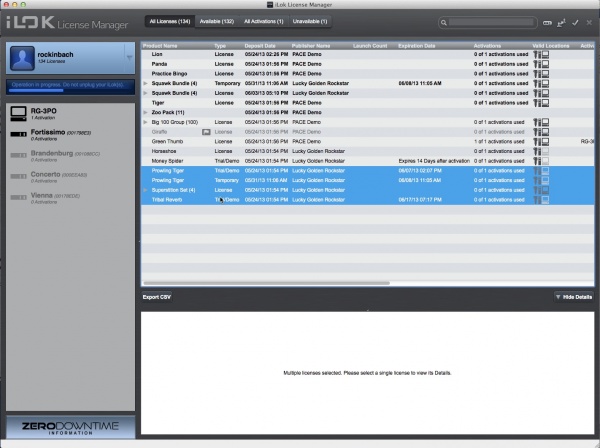Viewport: 600px width, 448px height.
Task: Click the horizontal scrollbar under license table
Action: coord(266,283)
